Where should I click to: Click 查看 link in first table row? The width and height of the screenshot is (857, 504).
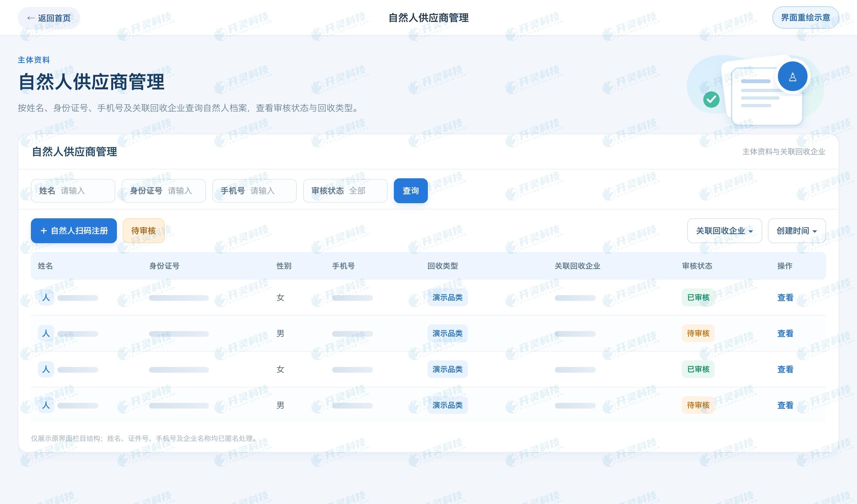pos(785,298)
